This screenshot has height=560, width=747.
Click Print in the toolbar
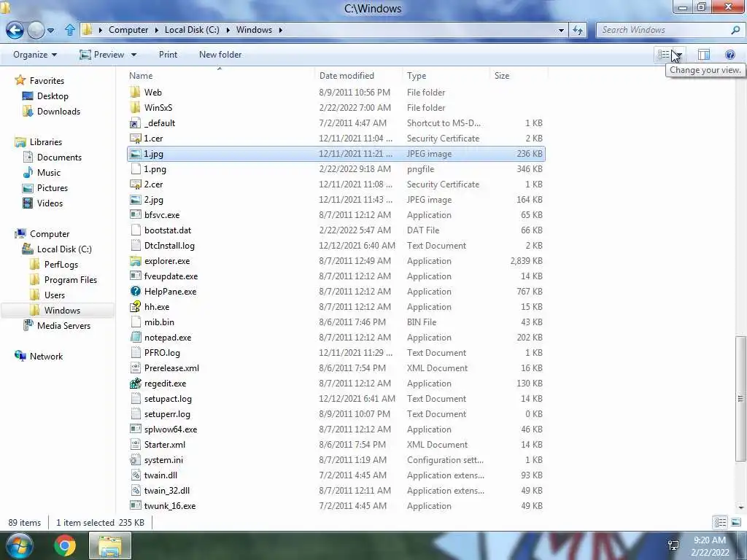[x=168, y=55]
